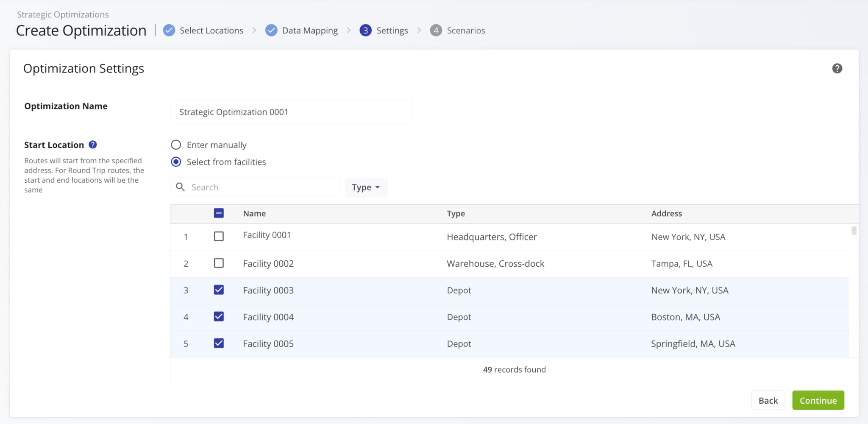Click the Start Location info icon

pyautogui.click(x=93, y=145)
